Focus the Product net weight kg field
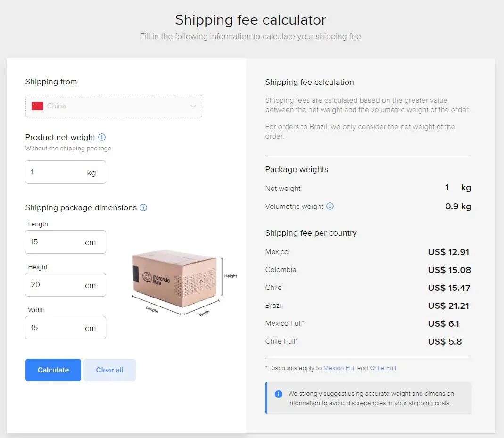 point(57,172)
